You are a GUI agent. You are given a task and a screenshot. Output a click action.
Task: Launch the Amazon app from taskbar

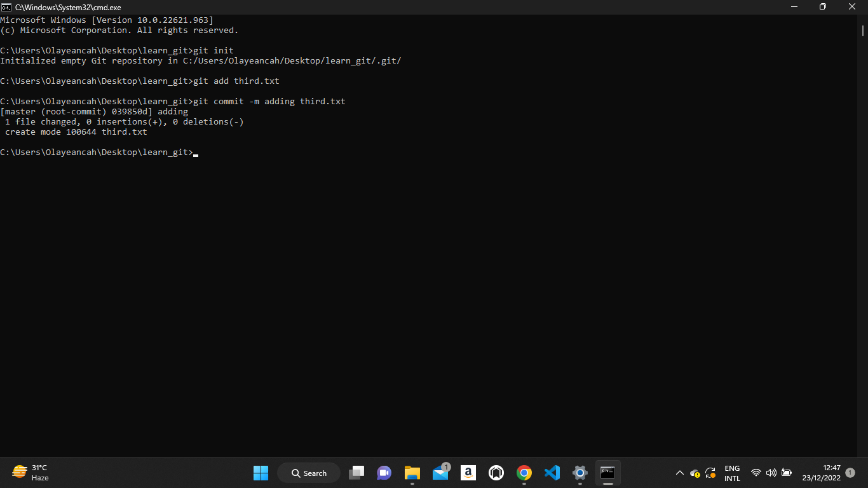coord(468,473)
